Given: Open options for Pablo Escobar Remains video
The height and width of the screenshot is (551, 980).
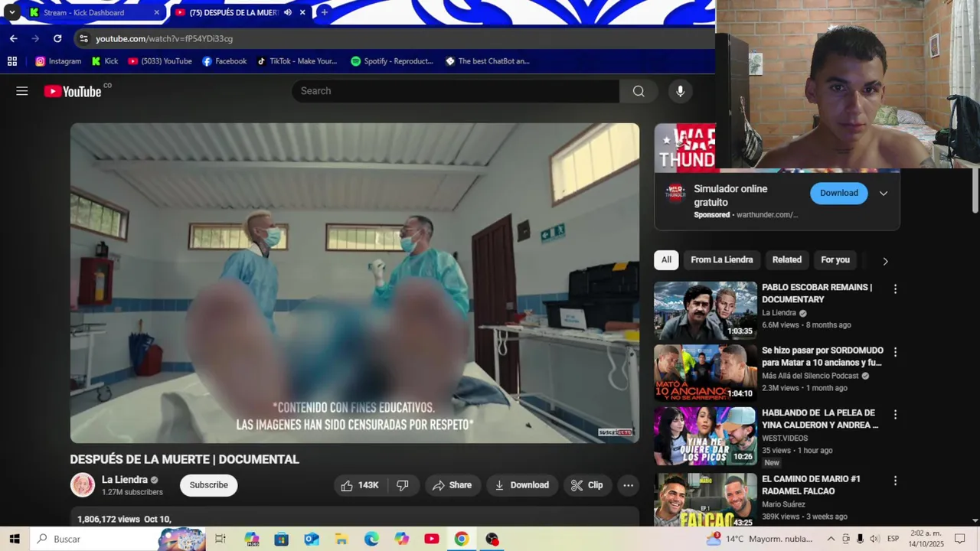Looking at the screenshot, I should tap(895, 289).
